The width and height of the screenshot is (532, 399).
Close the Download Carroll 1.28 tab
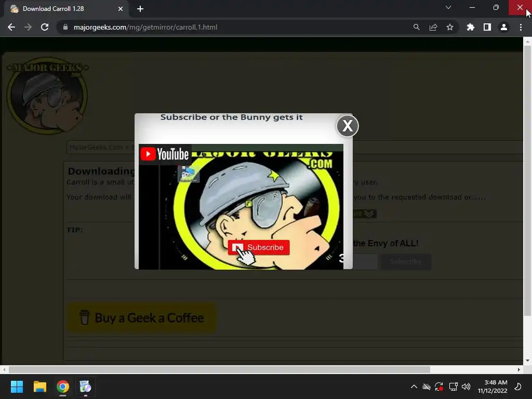121,9
